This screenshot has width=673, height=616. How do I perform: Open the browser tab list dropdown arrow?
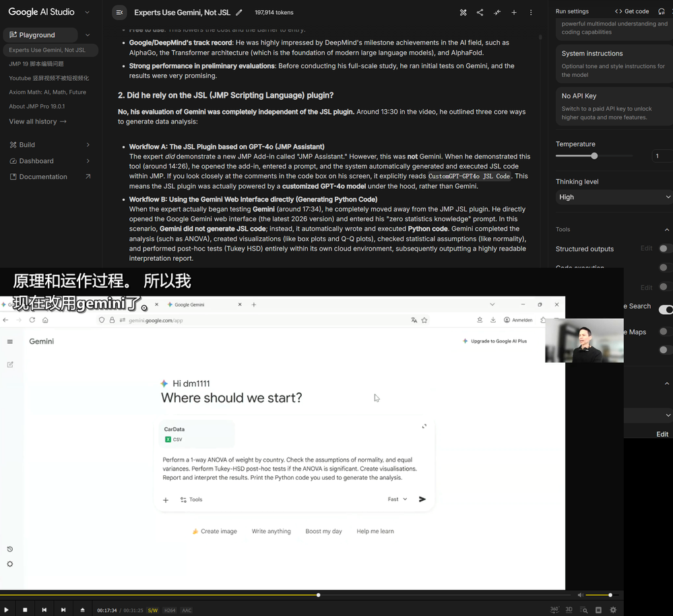(x=492, y=305)
